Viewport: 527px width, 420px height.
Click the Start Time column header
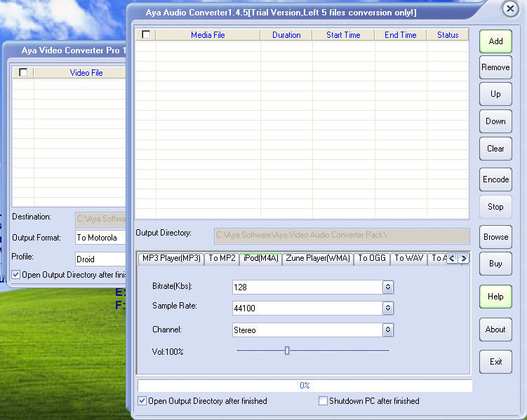(x=343, y=34)
